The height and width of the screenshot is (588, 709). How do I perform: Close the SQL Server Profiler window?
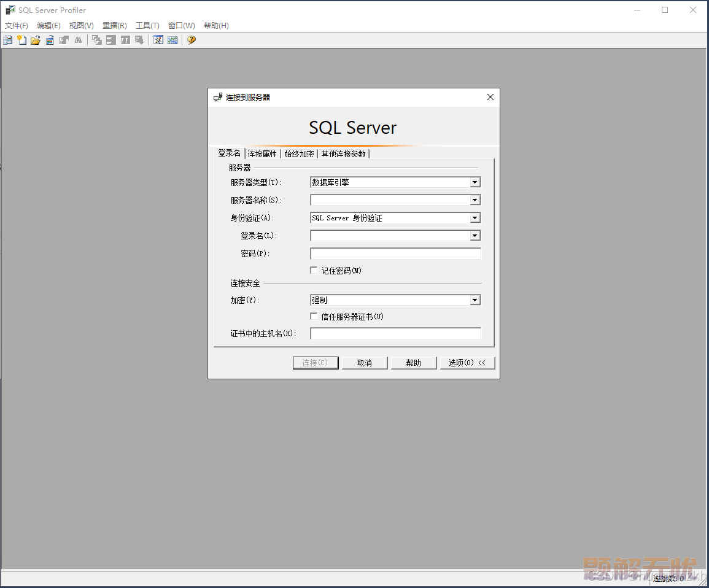click(692, 10)
